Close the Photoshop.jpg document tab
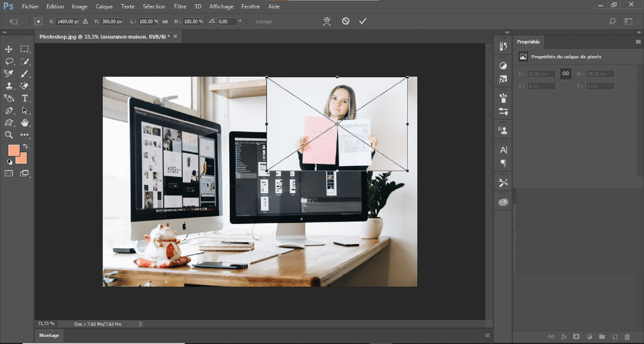 pos(175,36)
